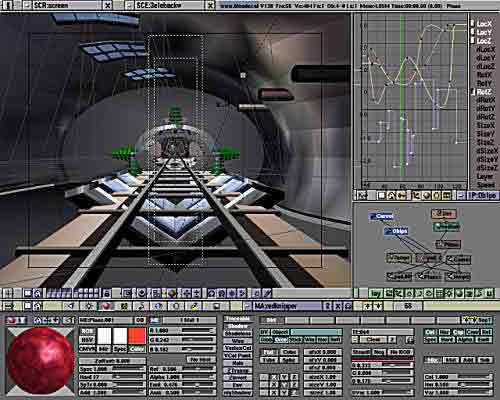Click the Clear texture button

373,340
